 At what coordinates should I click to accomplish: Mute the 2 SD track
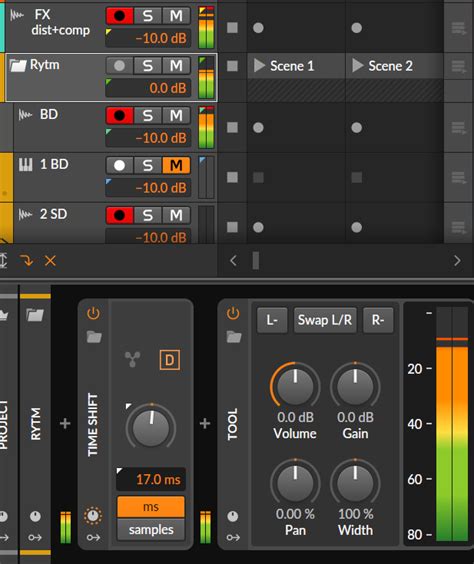(176, 215)
